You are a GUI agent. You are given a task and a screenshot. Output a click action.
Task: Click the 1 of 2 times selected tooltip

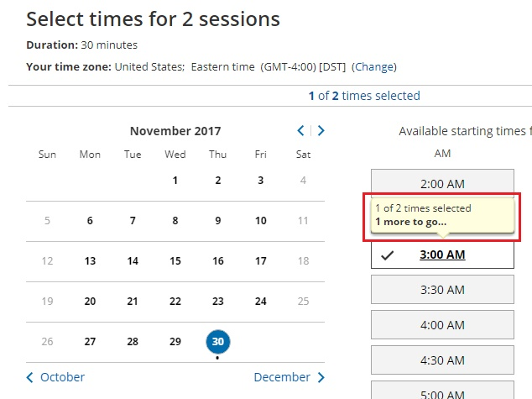[x=441, y=215]
